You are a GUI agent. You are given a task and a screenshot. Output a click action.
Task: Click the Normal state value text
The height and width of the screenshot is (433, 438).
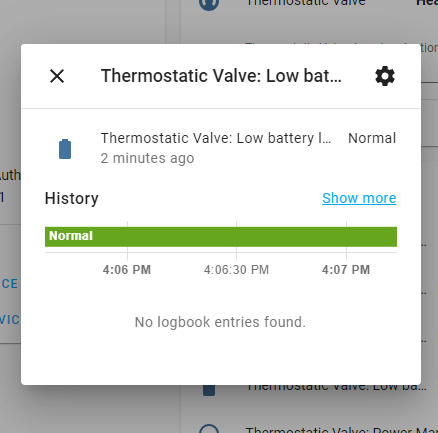point(372,138)
